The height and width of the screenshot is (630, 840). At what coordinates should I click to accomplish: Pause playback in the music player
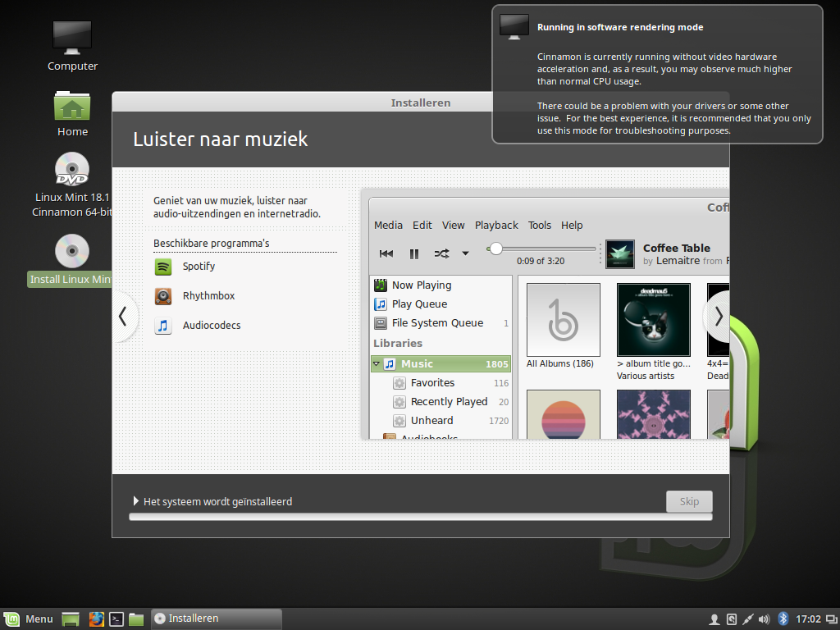[414, 253]
